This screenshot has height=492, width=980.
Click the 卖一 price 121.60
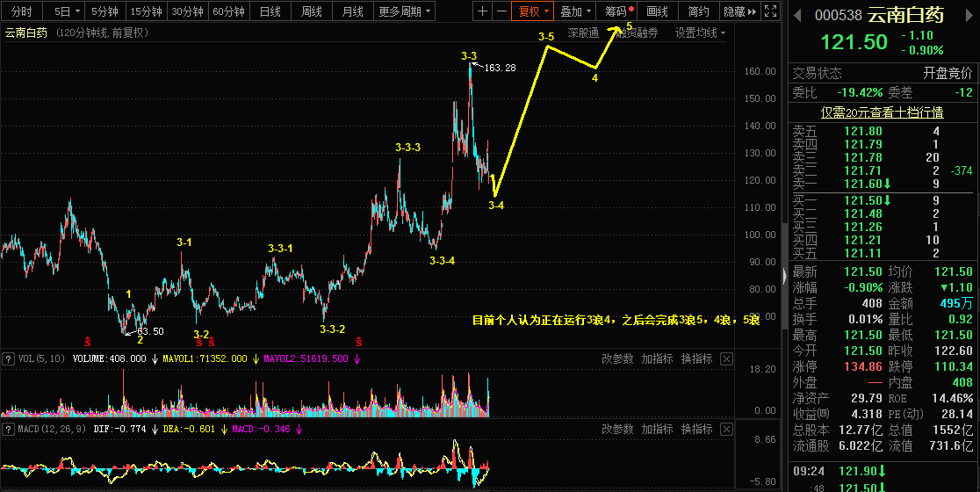pyautogui.click(x=863, y=184)
